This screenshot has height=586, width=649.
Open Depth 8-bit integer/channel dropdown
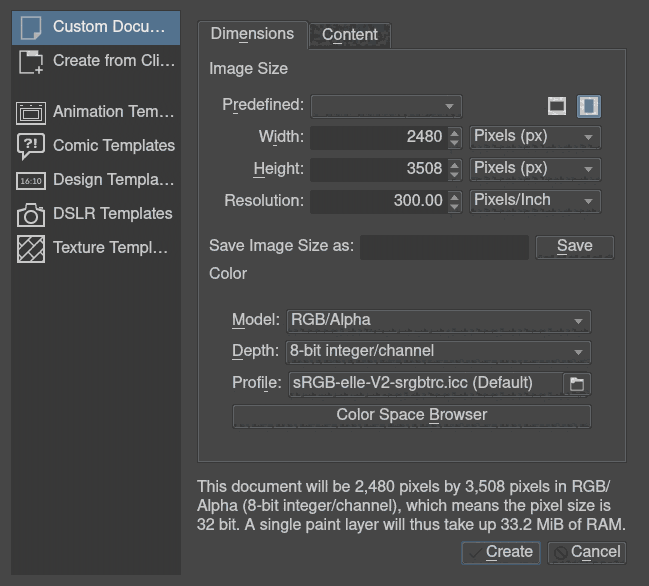[x=438, y=352]
